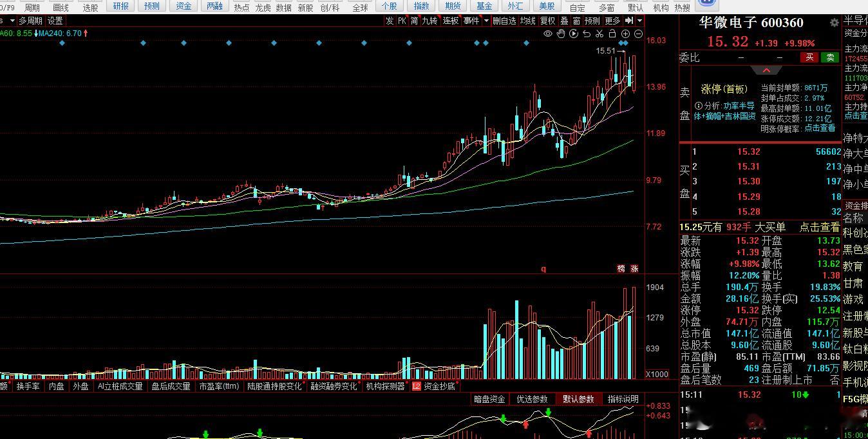The image size is (868, 439).
Task: Click the circular play replay icon
Action: click(x=574, y=34)
